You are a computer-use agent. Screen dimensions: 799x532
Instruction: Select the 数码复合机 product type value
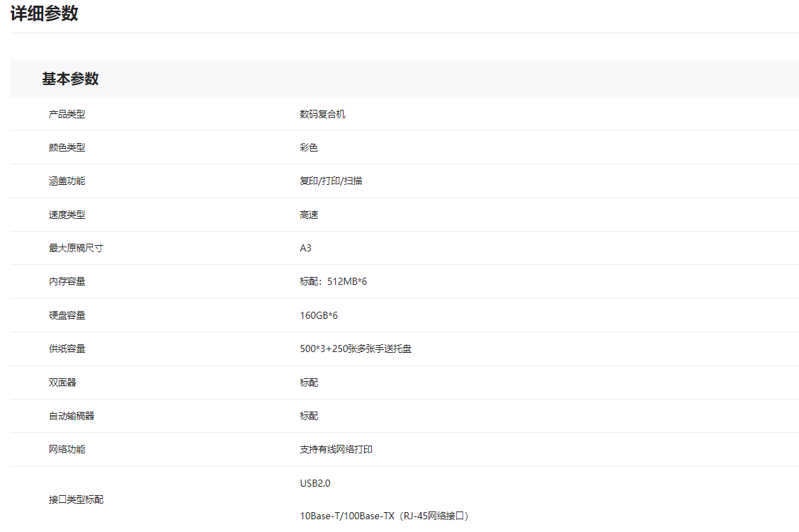click(x=322, y=114)
